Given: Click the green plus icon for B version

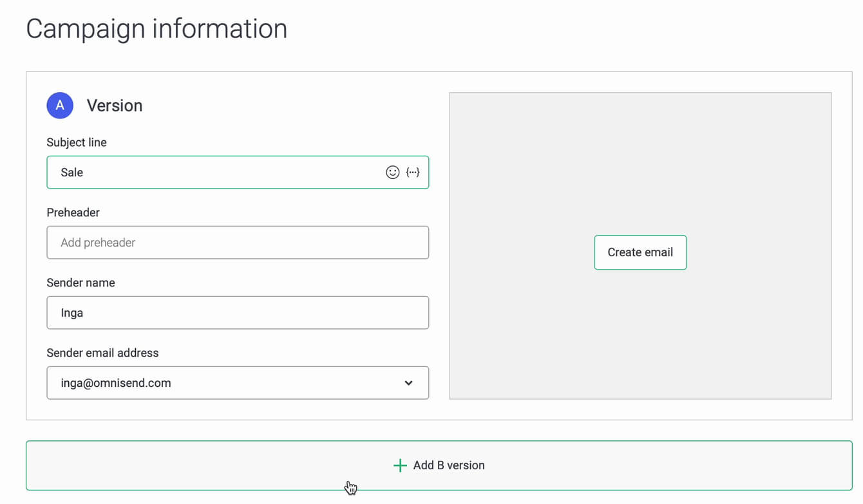Looking at the screenshot, I should (x=400, y=465).
